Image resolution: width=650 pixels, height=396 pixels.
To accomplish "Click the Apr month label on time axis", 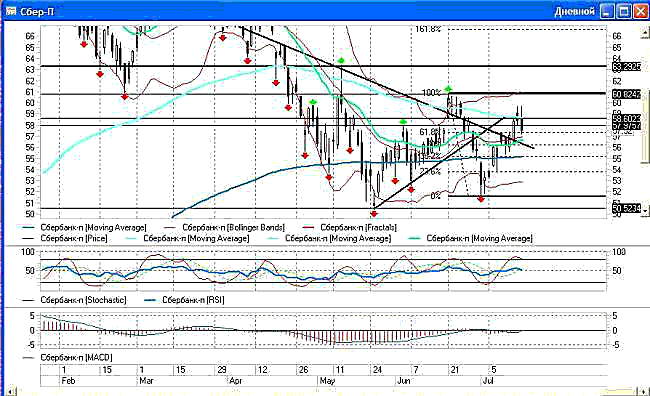I will point(236,381).
